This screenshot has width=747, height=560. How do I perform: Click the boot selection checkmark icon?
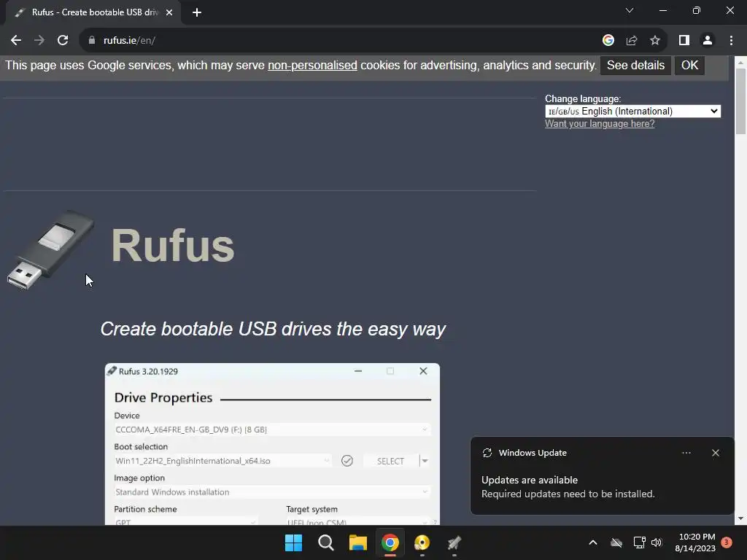point(347,461)
